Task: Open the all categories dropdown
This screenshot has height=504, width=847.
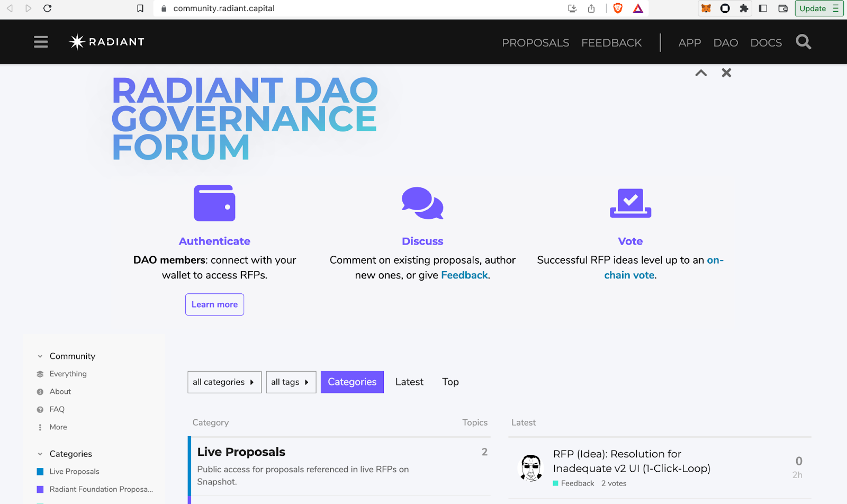Action: (x=224, y=382)
